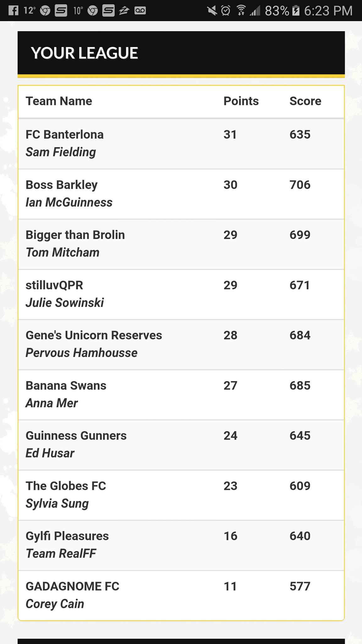362x644 pixels.
Task: Tap the voicemail status icon
Action: click(140, 11)
